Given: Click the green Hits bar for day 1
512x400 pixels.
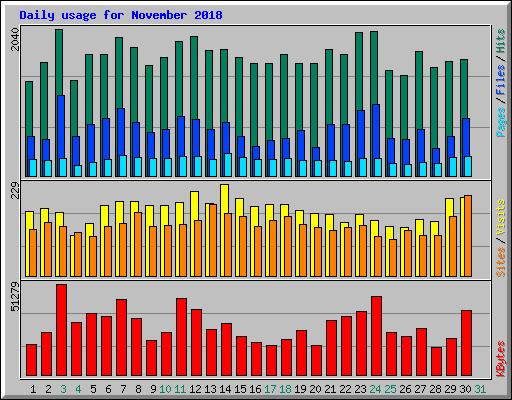Looking at the screenshot, I should (29, 109).
